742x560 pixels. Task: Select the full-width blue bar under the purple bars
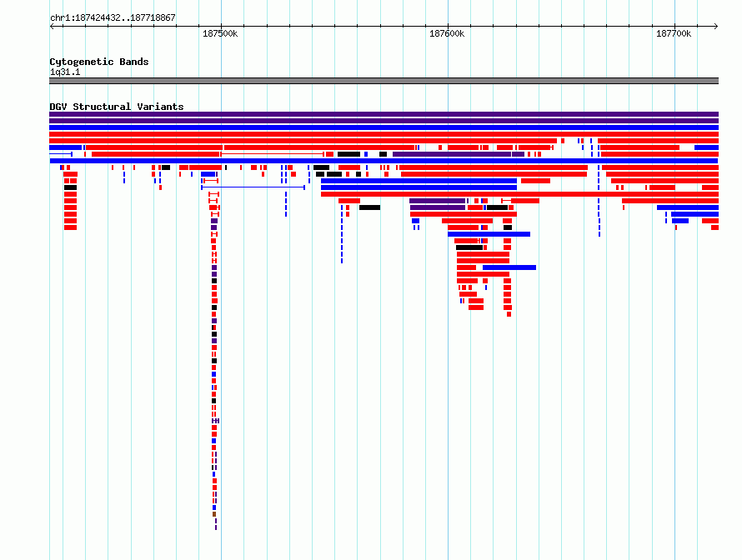384,127
